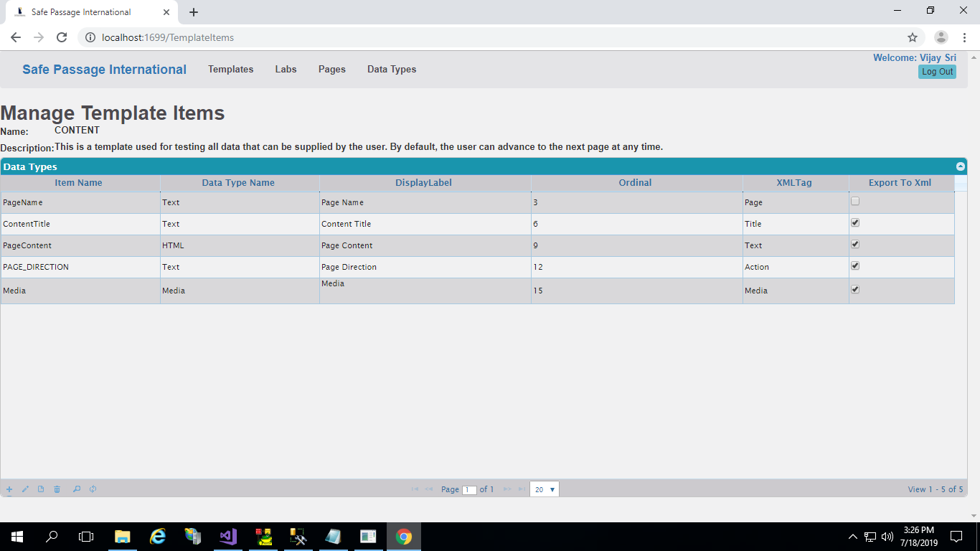Click the page number input field
980x551 pixels.
tap(469, 490)
